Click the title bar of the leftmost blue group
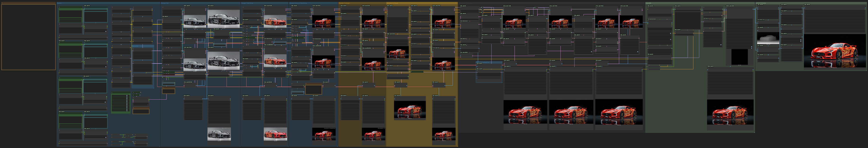 [108, 3]
